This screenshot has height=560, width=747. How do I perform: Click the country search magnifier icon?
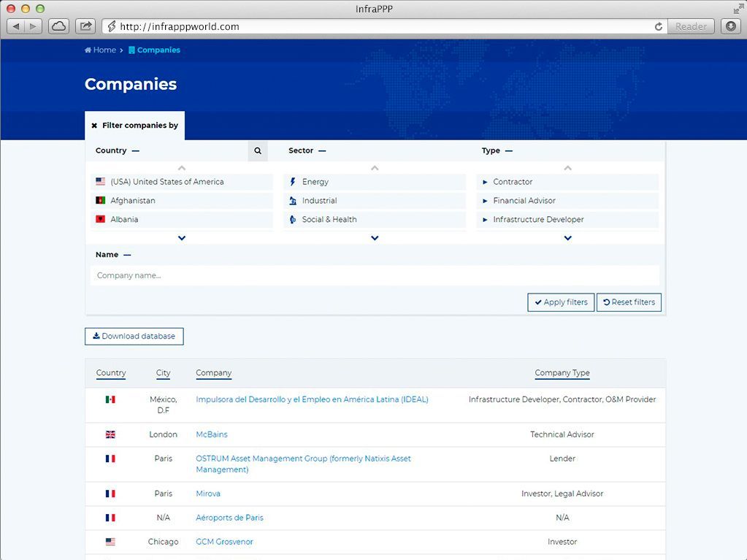click(x=258, y=151)
